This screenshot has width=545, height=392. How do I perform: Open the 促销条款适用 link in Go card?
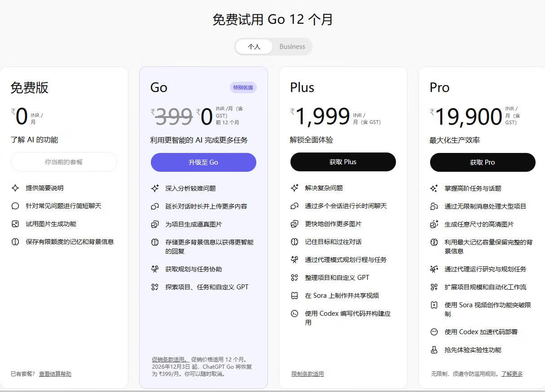click(170, 359)
